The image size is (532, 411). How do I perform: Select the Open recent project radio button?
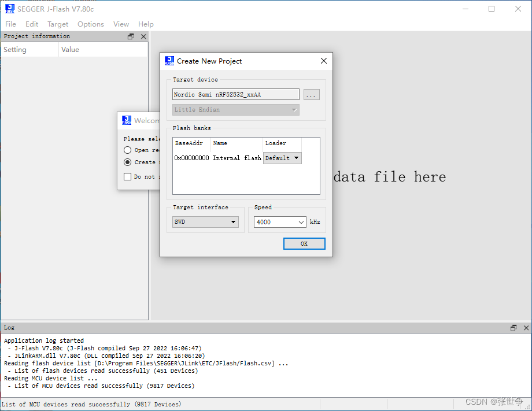click(127, 150)
